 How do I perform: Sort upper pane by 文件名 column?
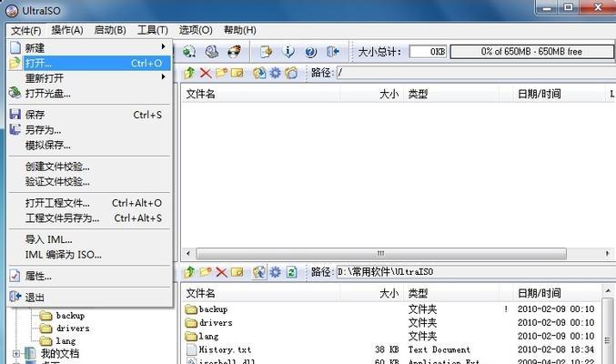click(x=260, y=94)
